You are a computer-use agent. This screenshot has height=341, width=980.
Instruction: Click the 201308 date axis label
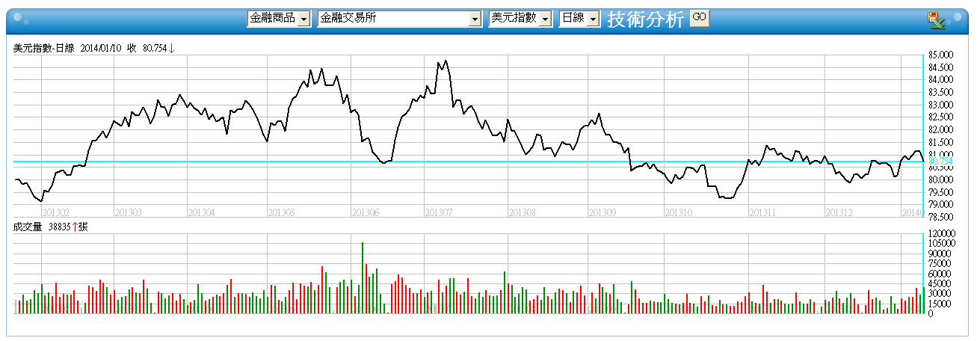tap(521, 213)
